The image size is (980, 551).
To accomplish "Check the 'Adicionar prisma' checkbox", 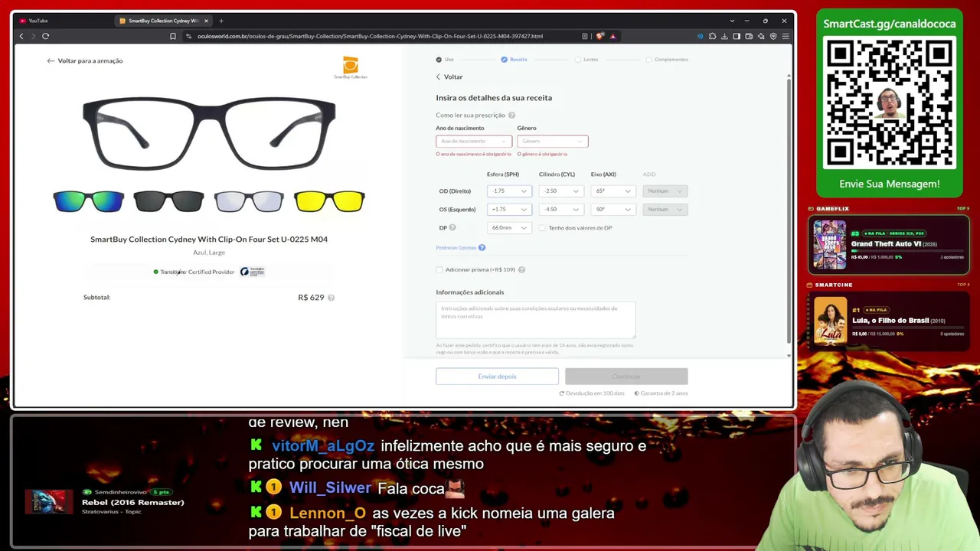I will click(439, 269).
